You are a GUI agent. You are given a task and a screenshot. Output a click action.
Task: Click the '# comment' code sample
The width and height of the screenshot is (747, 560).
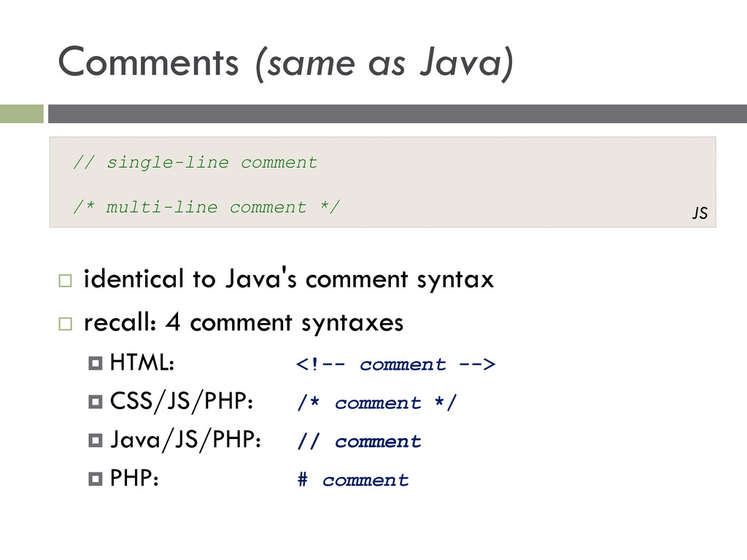point(352,480)
